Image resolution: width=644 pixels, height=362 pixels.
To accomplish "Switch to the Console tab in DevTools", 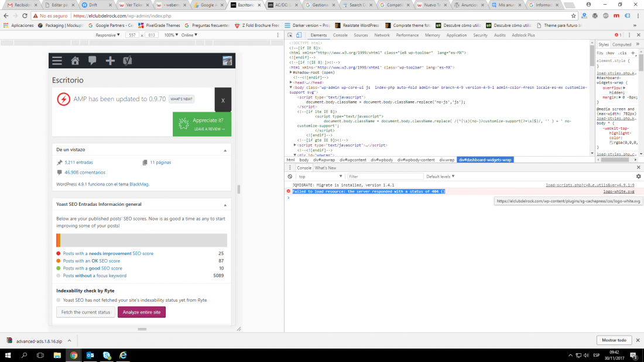I will [340, 35].
